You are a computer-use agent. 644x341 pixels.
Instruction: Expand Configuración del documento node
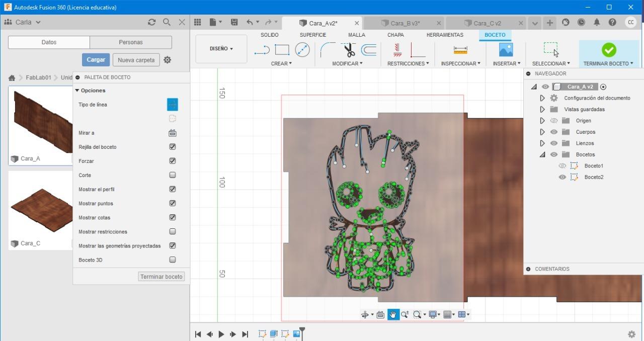coord(542,98)
